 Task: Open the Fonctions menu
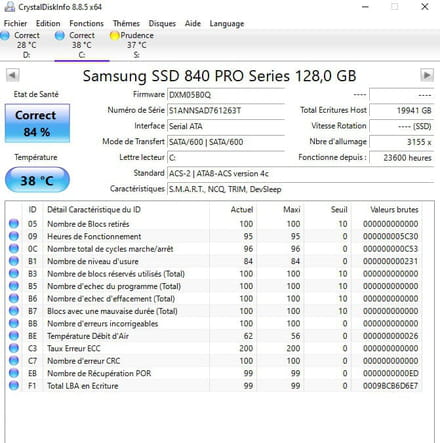click(x=86, y=24)
